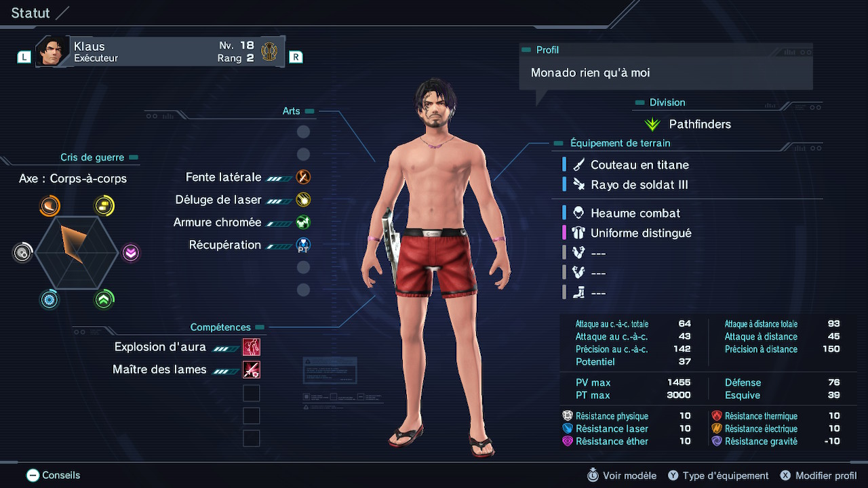
Task: Open Conseils tips button
Action: (x=54, y=476)
